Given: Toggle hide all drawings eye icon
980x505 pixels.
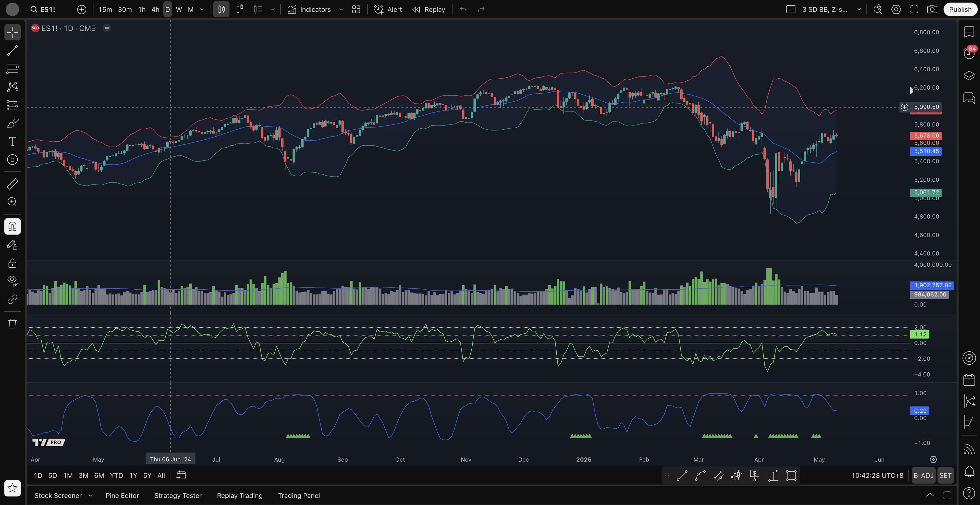Looking at the screenshot, I should (x=12, y=281).
